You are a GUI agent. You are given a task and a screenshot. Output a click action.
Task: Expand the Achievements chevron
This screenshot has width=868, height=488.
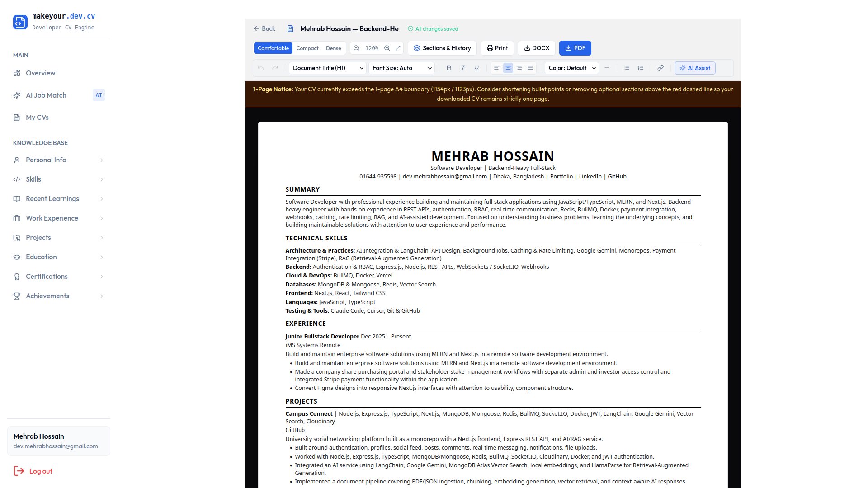[102, 296]
